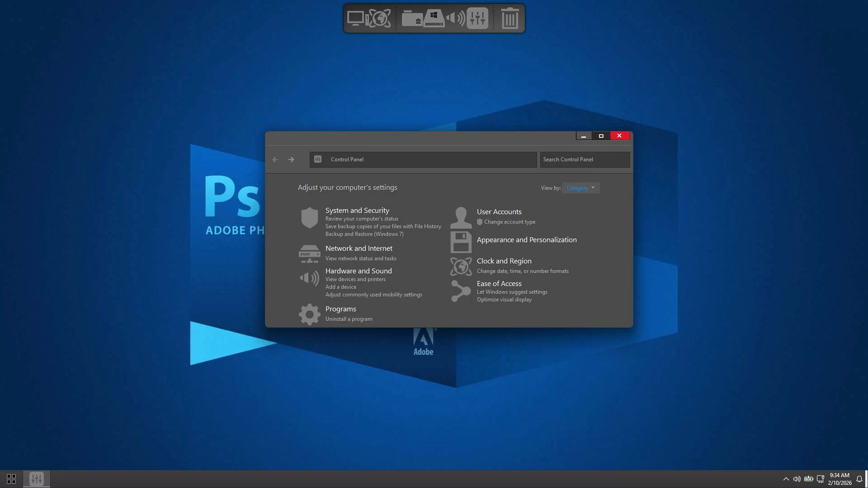Click the Search Control Panel field
The height and width of the screenshot is (488, 868).
(x=585, y=160)
